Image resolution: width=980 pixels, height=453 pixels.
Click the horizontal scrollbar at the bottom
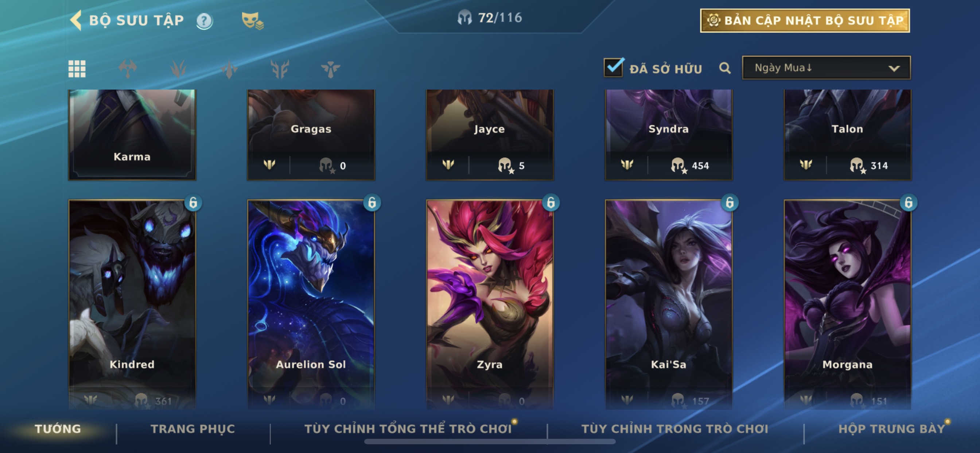coord(490,442)
